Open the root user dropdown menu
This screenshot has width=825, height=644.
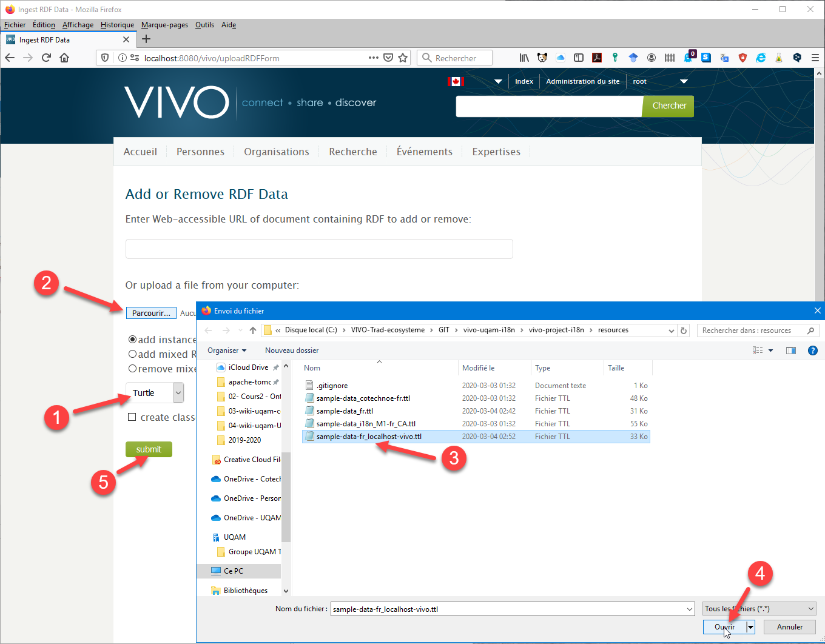coord(684,81)
